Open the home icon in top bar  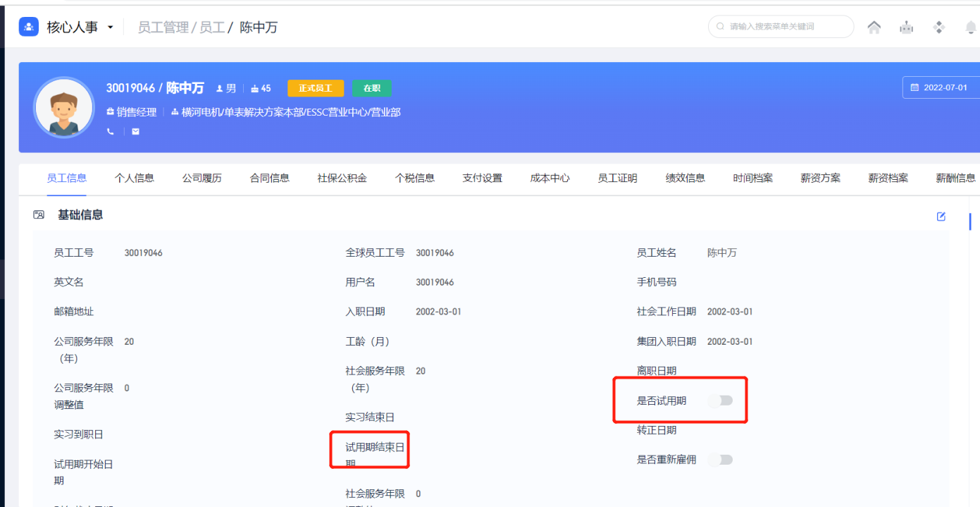[874, 28]
